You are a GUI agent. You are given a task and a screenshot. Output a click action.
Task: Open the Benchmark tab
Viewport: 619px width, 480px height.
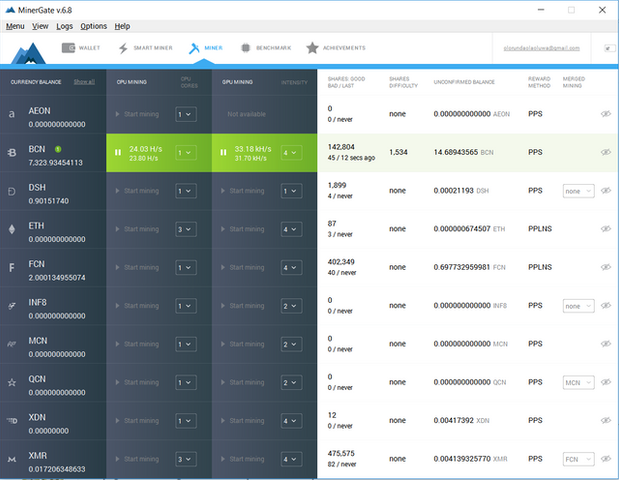coord(266,48)
